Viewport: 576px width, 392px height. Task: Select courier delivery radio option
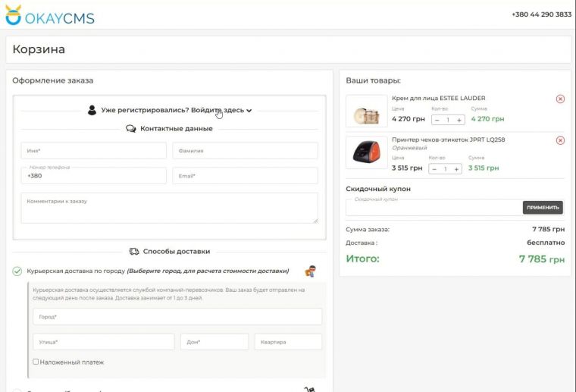click(x=17, y=271)
